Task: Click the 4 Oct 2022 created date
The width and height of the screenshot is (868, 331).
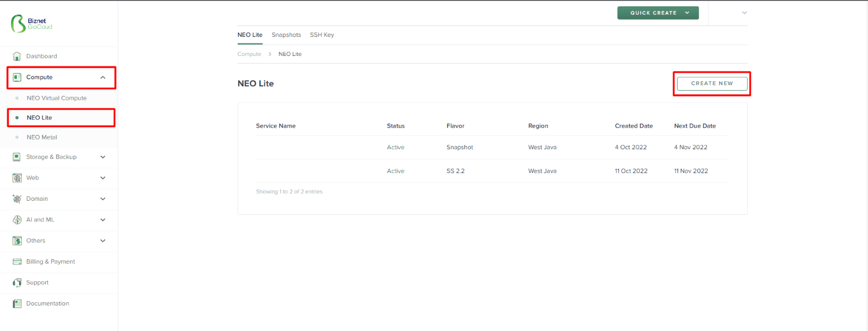Action: click(631, 147)
